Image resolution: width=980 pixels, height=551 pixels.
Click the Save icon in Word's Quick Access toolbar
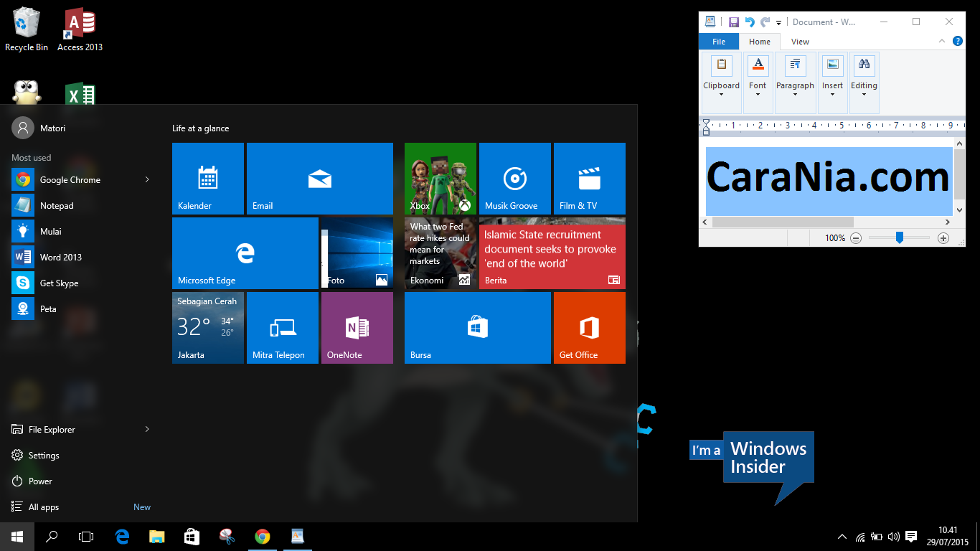pyautogui.click(x=733, y=21)
